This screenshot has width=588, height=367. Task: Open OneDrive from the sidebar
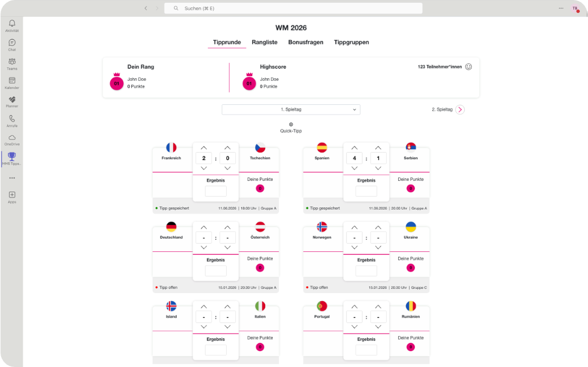[12, 138]
